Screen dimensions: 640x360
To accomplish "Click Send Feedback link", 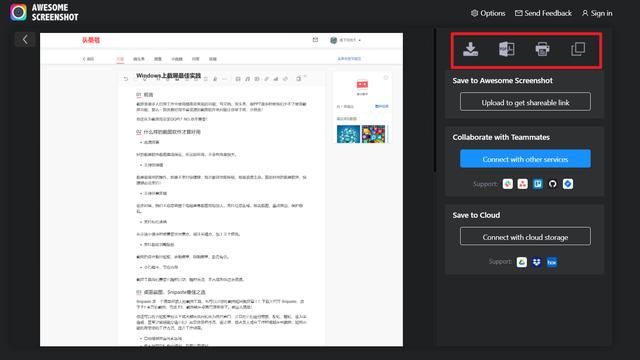I will [543, 13].
